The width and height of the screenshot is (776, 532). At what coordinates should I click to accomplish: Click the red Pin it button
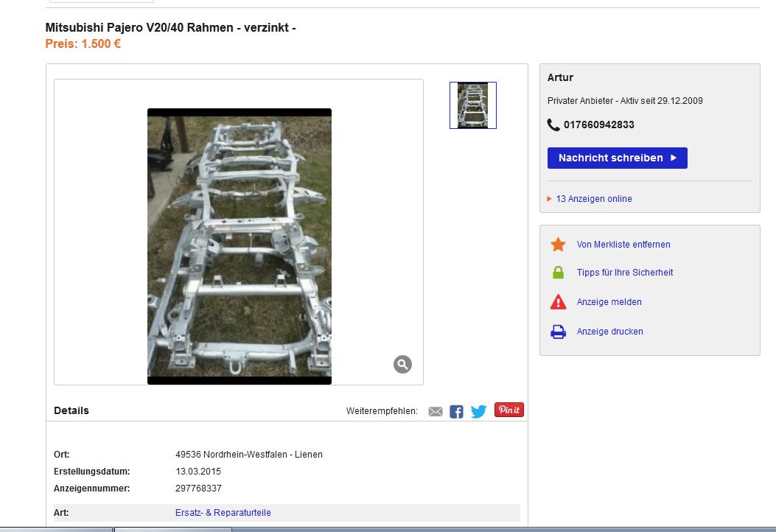point(509,410)
